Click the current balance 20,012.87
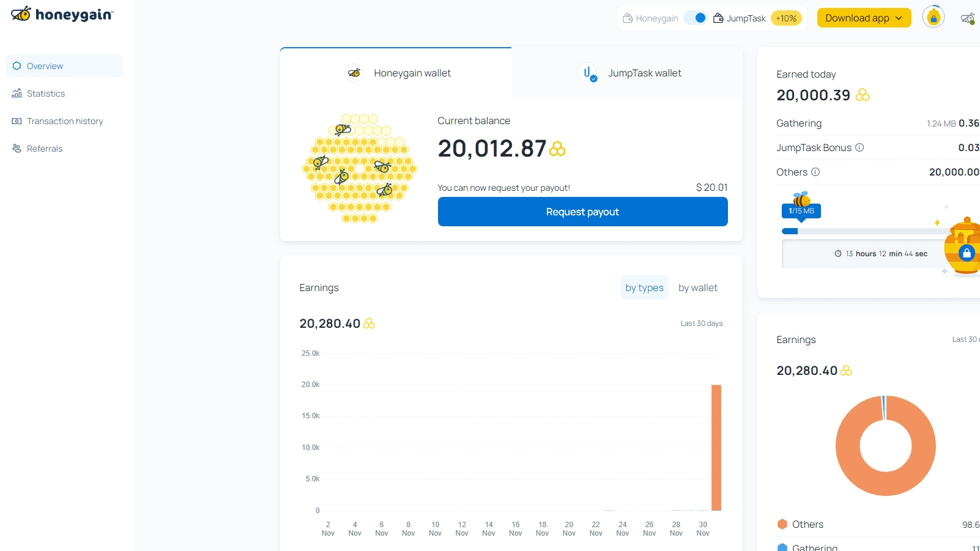The height and width of the screenshot is (551, 980). 492,149
